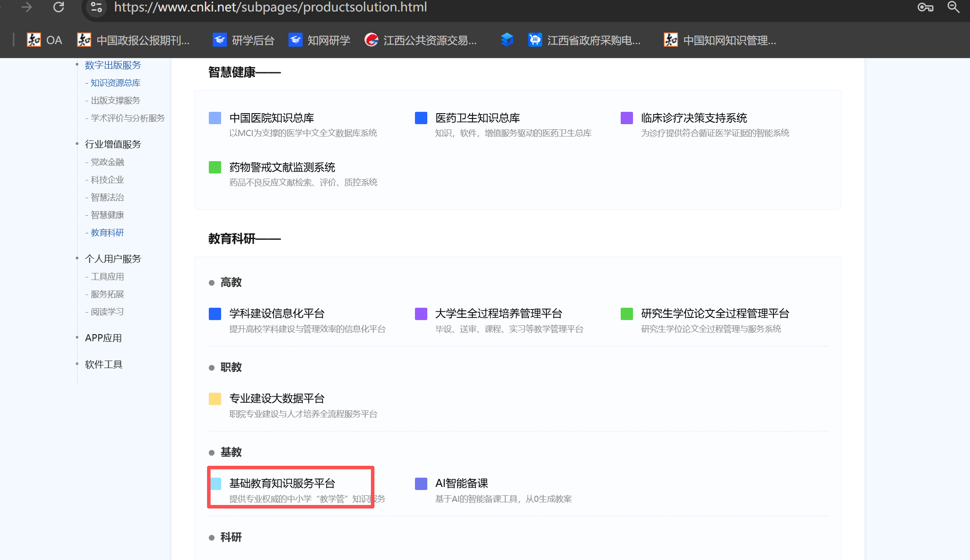Image resolution: width=970 pixels, height=560 pixels.
Task: Open the 知网研学 bookmark
Action: [x=319, y=40]
